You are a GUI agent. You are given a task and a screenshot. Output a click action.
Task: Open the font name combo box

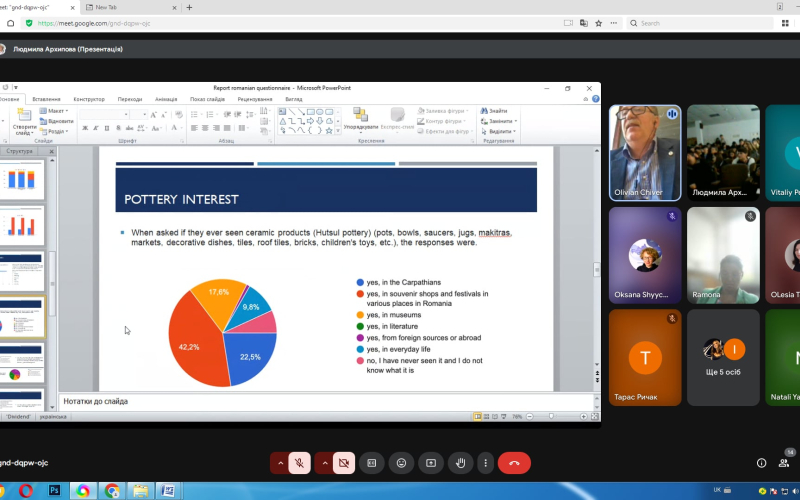[x=104, y=114]
